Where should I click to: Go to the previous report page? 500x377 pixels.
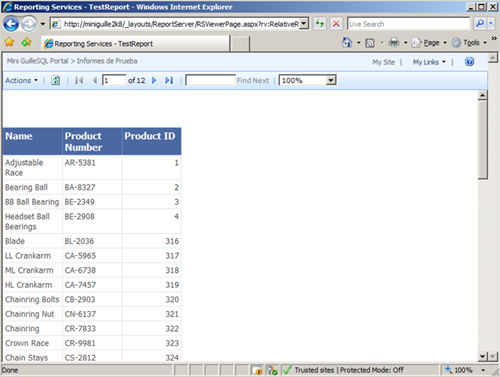point(95,80)
